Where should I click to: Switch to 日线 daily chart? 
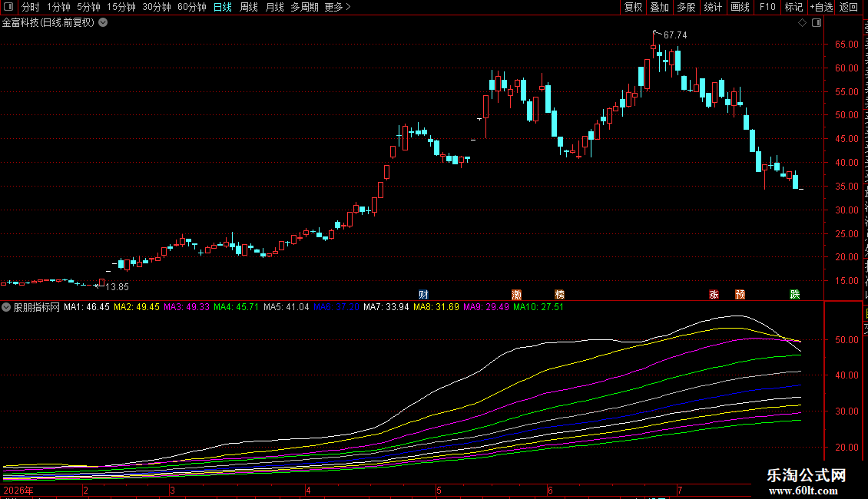tap(223, 7)
